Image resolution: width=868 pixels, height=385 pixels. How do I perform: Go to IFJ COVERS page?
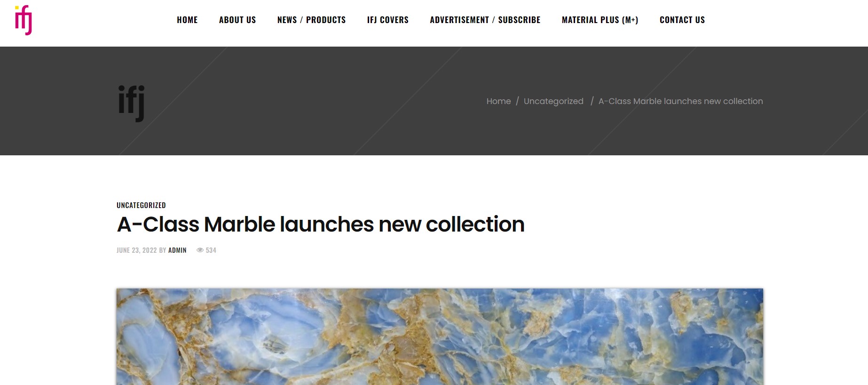point(388,20)
